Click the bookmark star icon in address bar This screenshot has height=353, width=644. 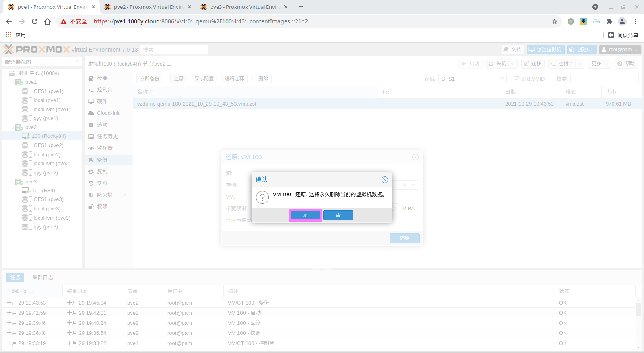click(x=555, y=21)
